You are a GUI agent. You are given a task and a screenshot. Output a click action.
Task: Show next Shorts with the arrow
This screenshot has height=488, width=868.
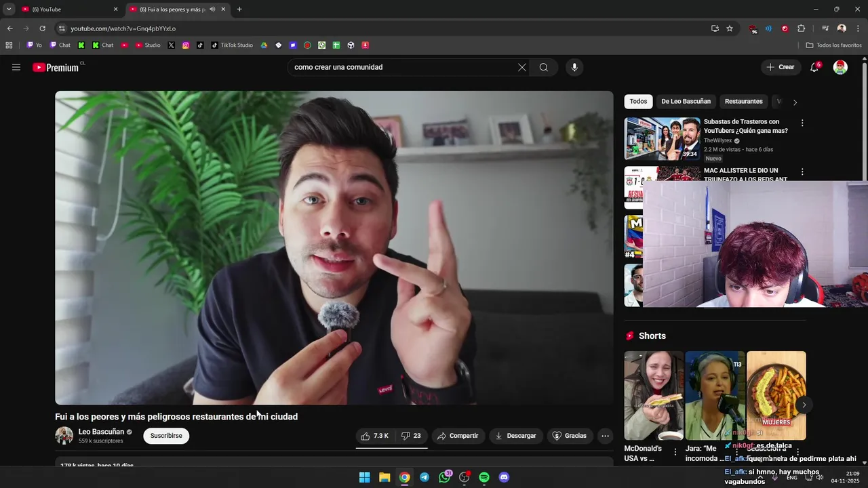804,405
